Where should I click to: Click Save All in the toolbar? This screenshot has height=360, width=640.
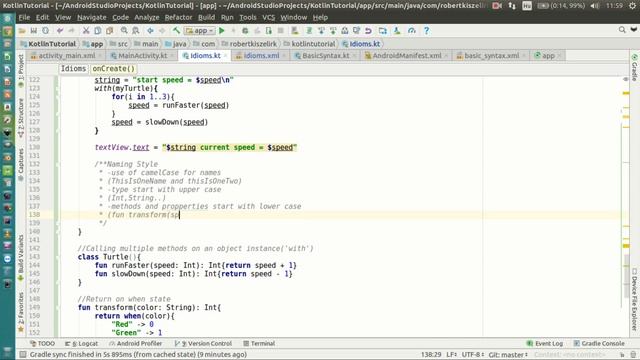coord(33,31)
